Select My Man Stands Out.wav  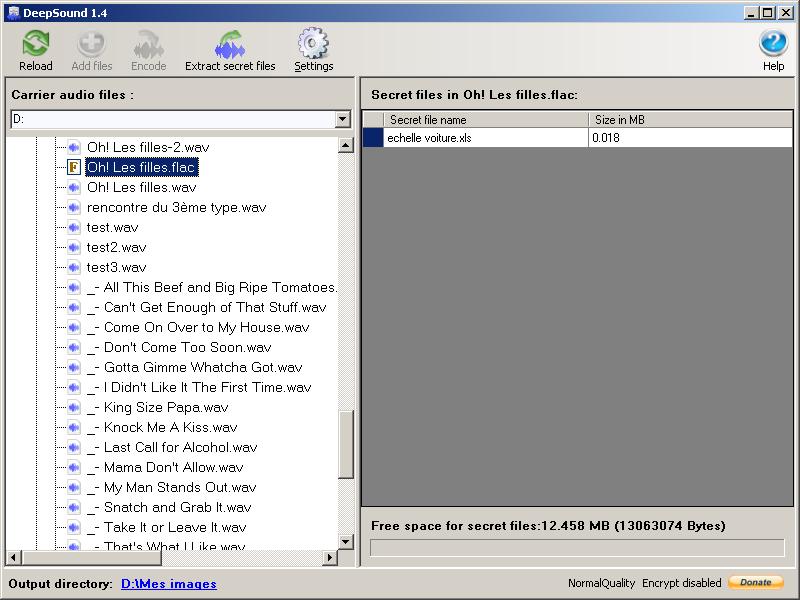[171, 487]
